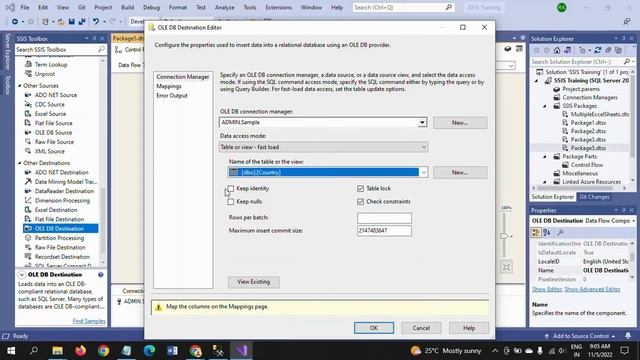Select the Mappings page in the editor

(x=169, y=86)
